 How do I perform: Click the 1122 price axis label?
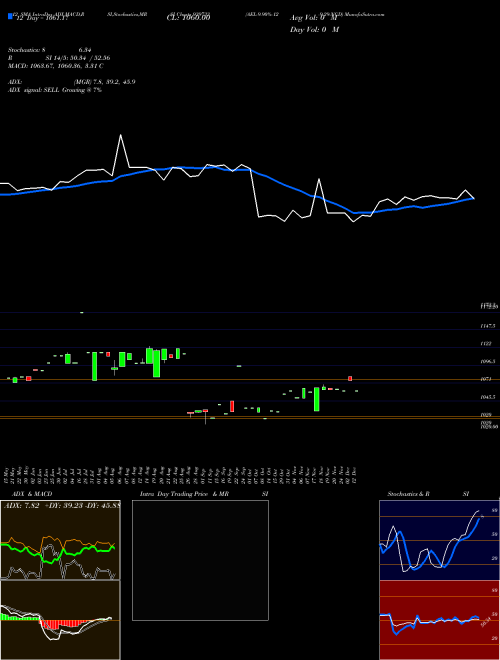click(486, 344)
